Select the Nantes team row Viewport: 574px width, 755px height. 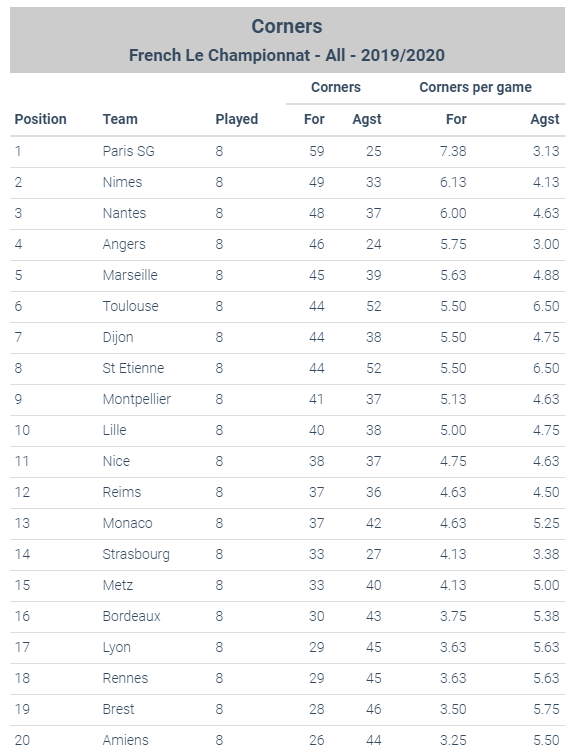point(287,213)
